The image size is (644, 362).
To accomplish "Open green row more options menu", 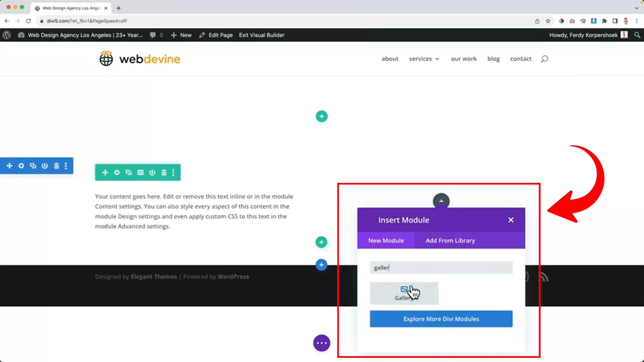I will click(173, 173).
